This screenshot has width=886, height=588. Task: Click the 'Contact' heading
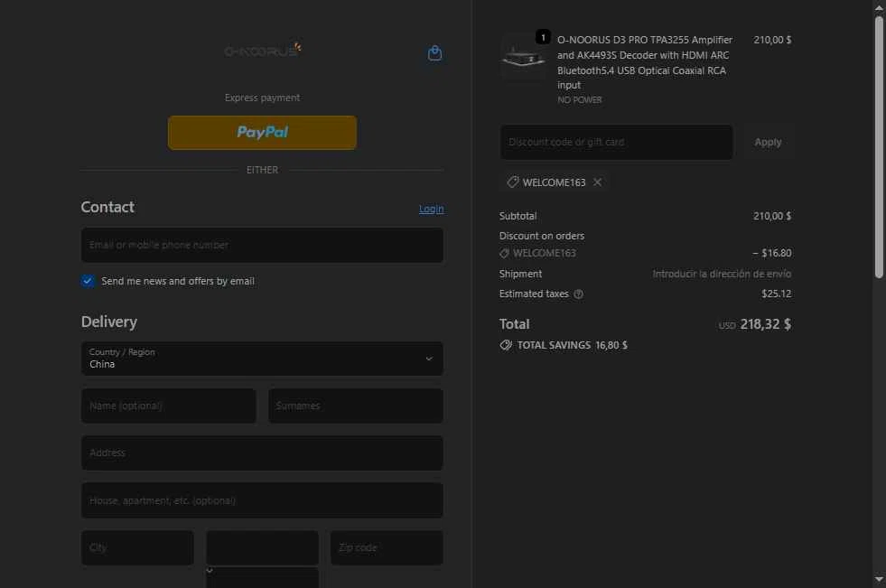coord(107,208)
